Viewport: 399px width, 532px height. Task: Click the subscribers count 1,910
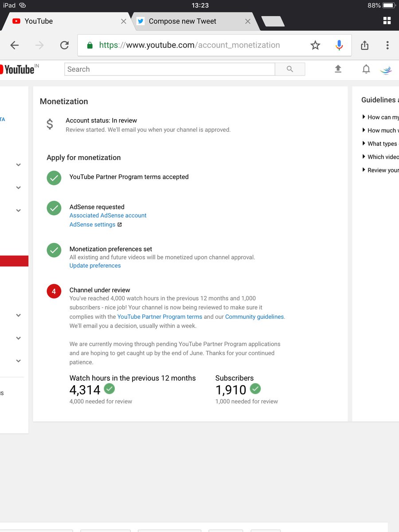pos(231,390)
